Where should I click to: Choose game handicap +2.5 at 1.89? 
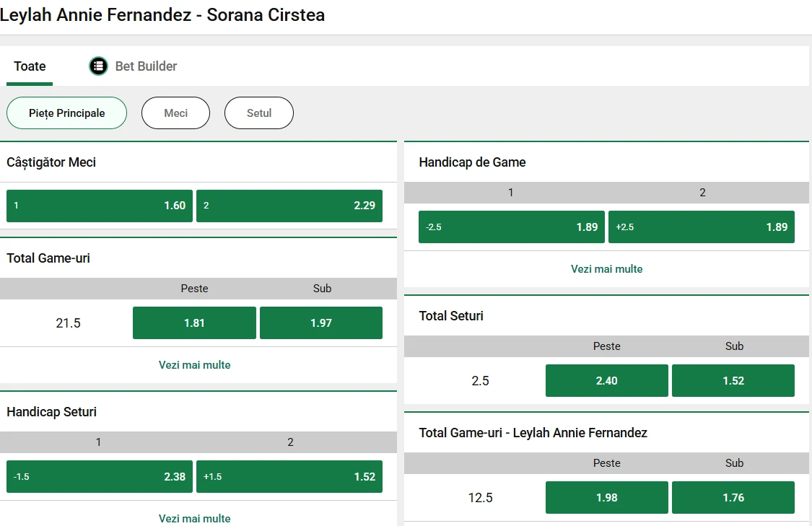coord(702,227)
